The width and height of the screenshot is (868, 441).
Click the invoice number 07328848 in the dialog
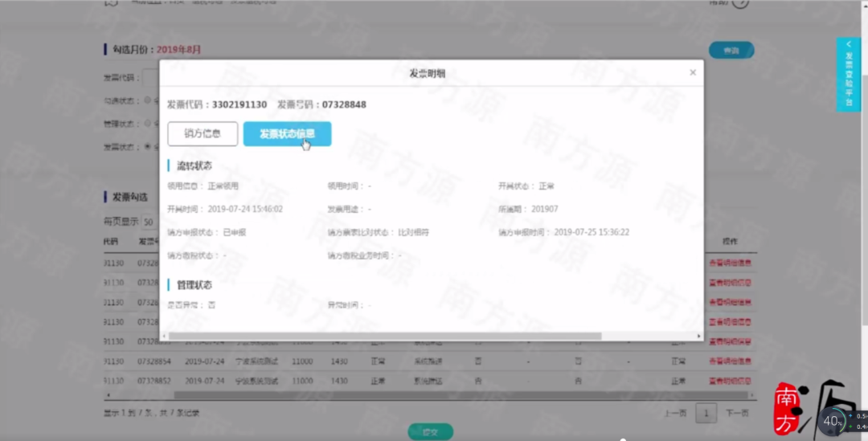(x=344, y=104)
